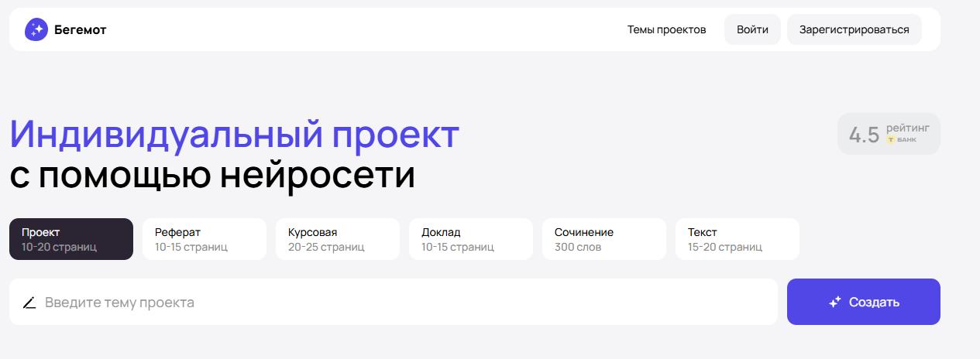Click the рейтинг label in the rating badge
Screen dimensions: 980x359
click(908, 127)
